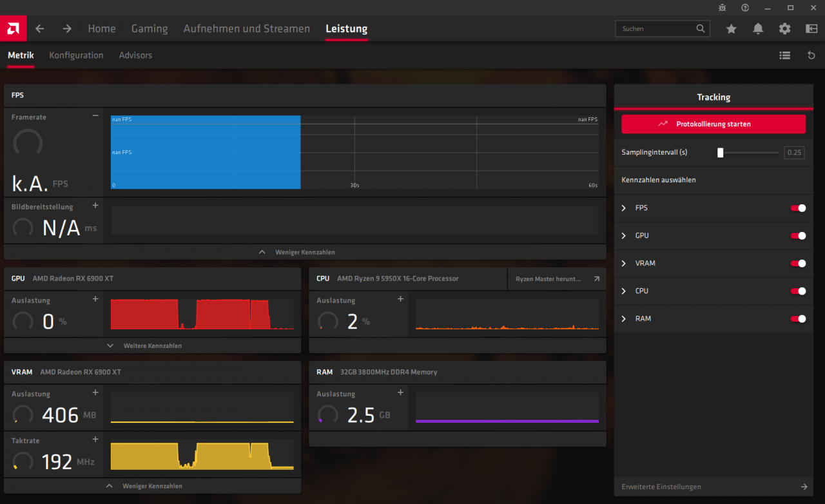Image resolution: width=825 pixels, height=504 pixels.
Task: Open the bug report icon
Action: pyautogui.click(x=722, y=8)
